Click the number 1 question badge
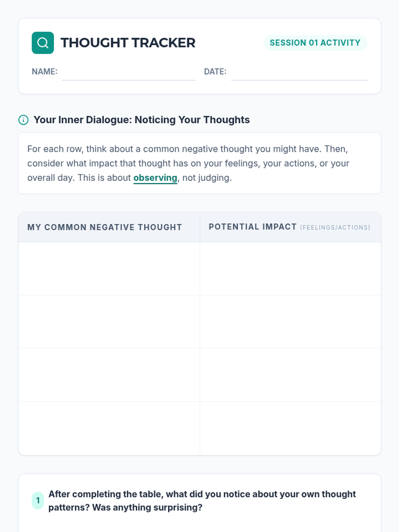 38,500
